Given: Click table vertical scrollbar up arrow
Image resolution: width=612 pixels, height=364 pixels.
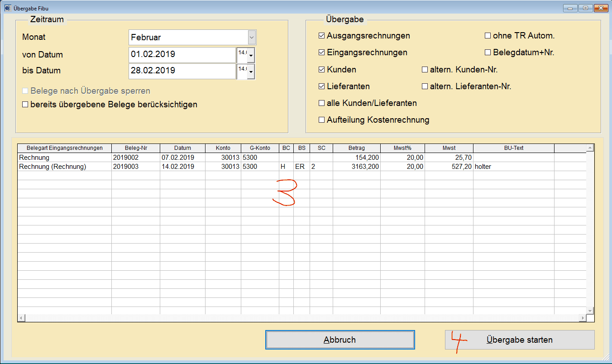Looking at the screenshot, I should coord(590,148).
